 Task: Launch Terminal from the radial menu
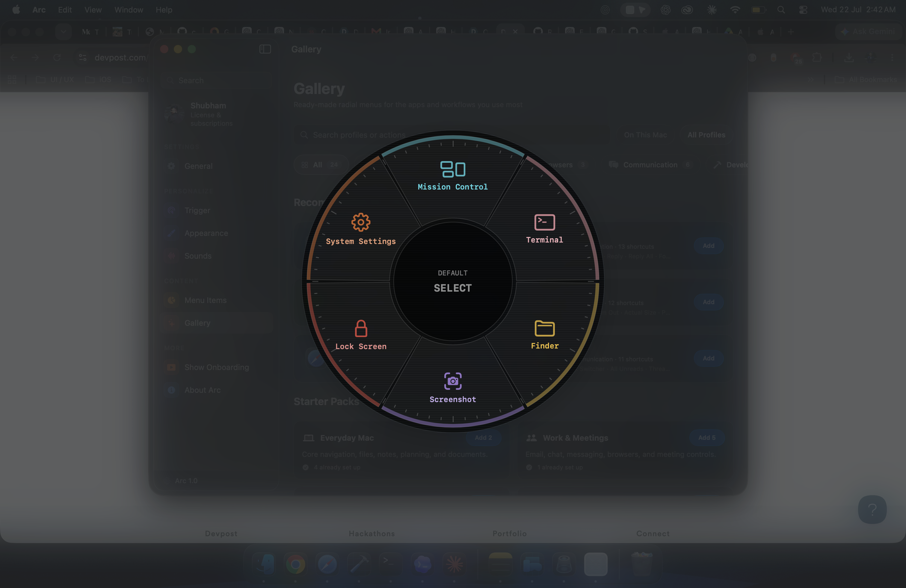[x=544, y=228]
